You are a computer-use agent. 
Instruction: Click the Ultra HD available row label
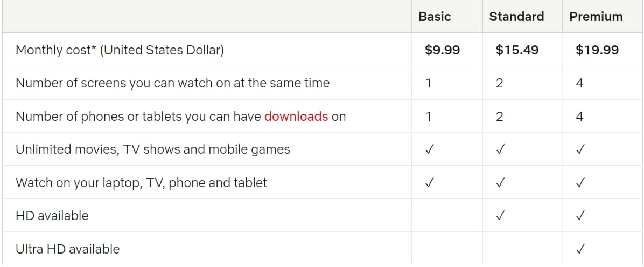[x=68, y=249]
